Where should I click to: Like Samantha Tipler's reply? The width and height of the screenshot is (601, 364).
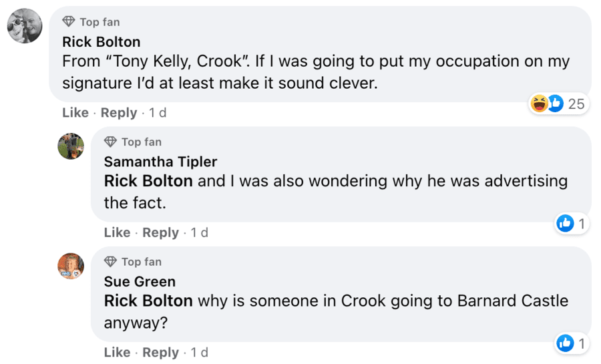tap(117, 232)
